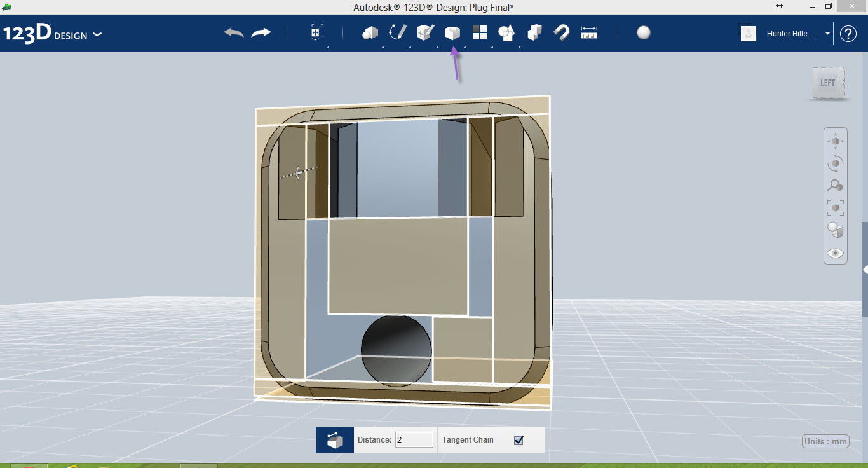This screenshot has height=468, width=868.
Task: Click the LEFT face of view cube
Action: (827, 83)
